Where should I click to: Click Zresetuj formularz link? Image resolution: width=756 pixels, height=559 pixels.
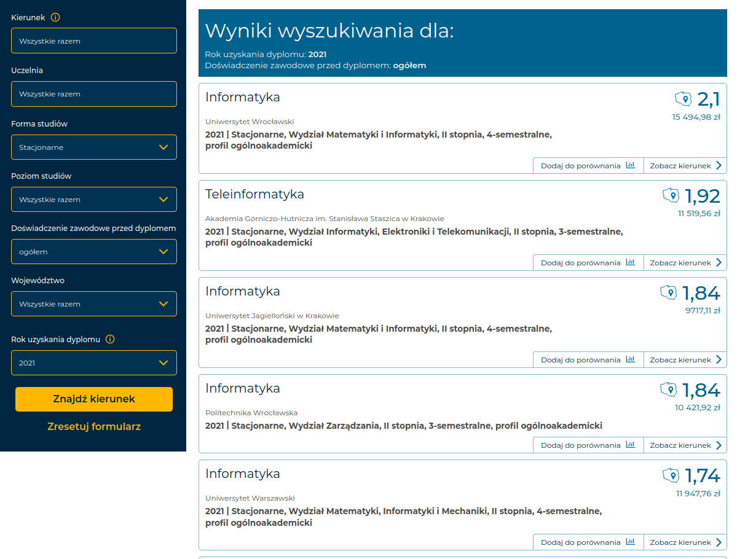pos(94,426)
